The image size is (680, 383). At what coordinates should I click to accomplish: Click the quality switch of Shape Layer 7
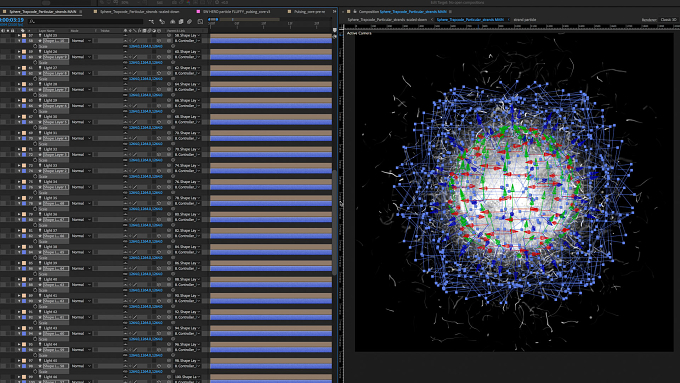pyautogui.click(x=134, y=89)
